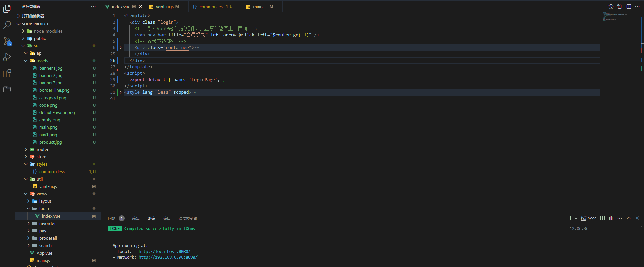The height and width of the screenshot is (267, 644).
Task: Expand the 打开的编辑器 section
Action: [58, 16]
